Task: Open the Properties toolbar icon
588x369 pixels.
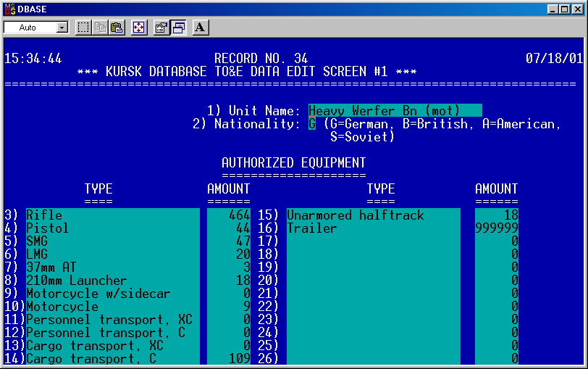Action: 161,28
